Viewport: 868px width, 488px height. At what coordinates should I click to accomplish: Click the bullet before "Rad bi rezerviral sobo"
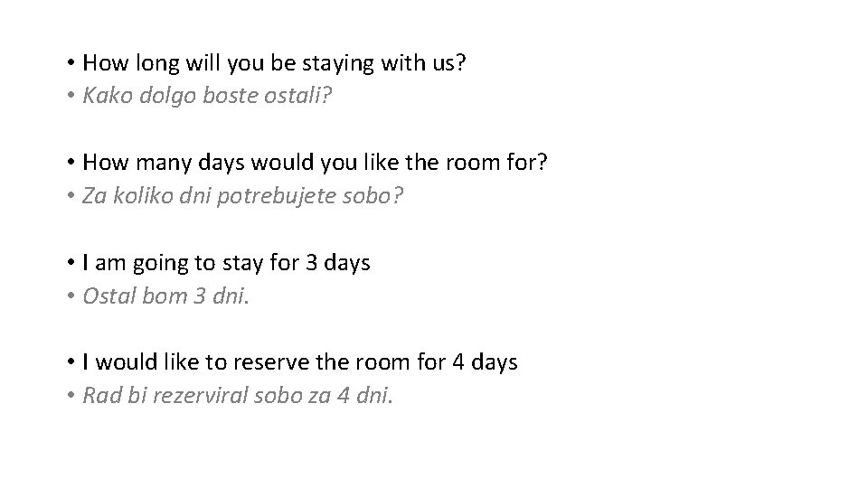click(70, 395)
